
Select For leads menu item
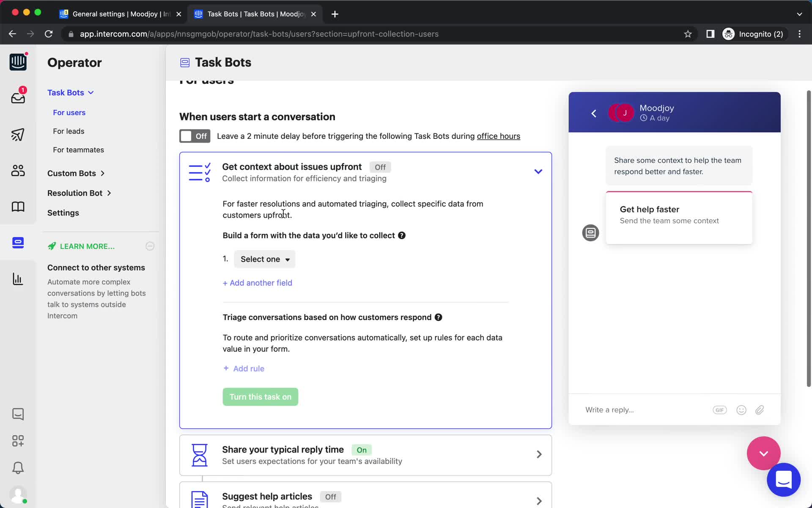pos(69,131)
